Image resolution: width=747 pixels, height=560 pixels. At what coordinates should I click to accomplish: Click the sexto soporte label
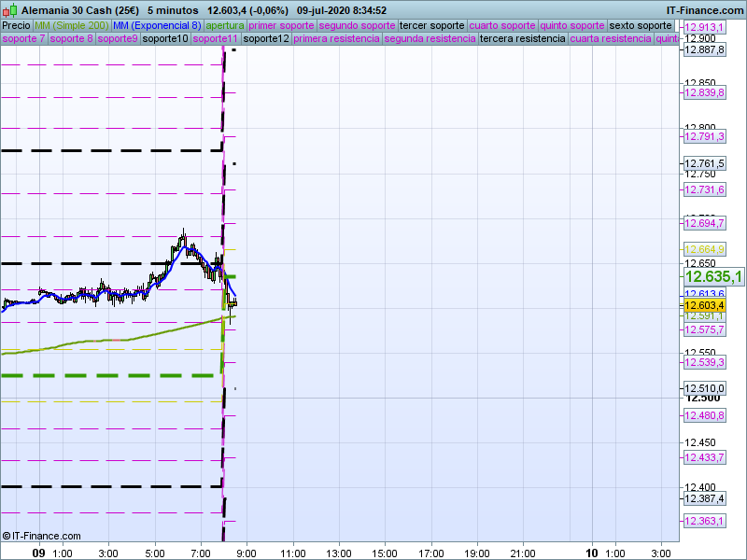coord(641,26)
